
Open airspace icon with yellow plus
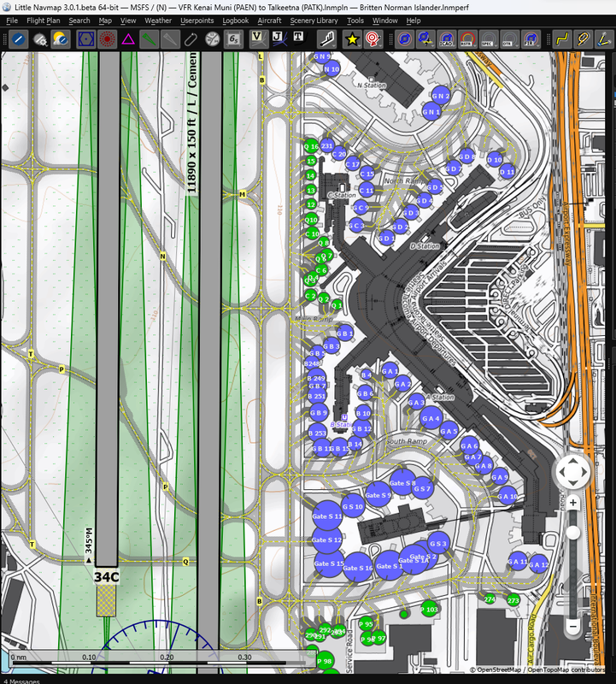click(425, 39)
